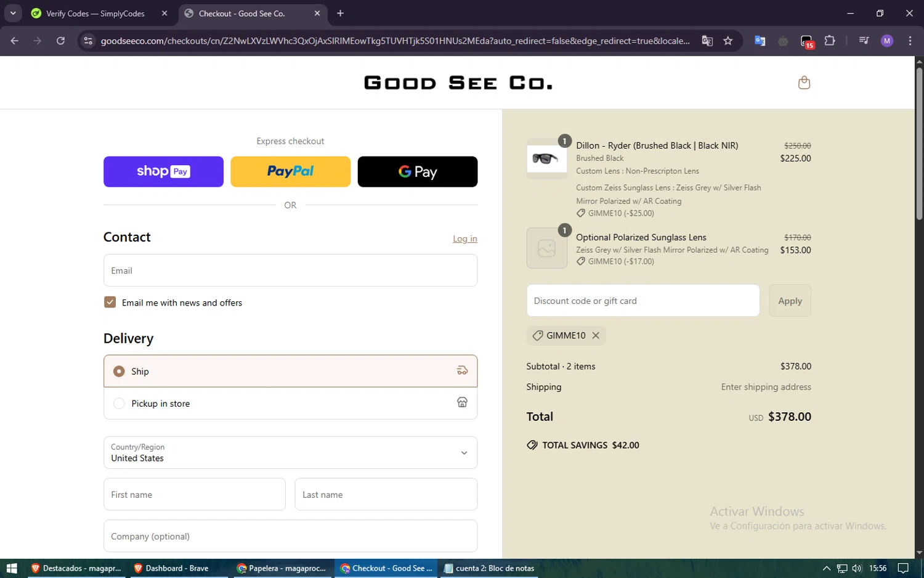Switch to Destacados Brave taskbar window
Viewport: 924px width, 578px height.
pos(76,568)
